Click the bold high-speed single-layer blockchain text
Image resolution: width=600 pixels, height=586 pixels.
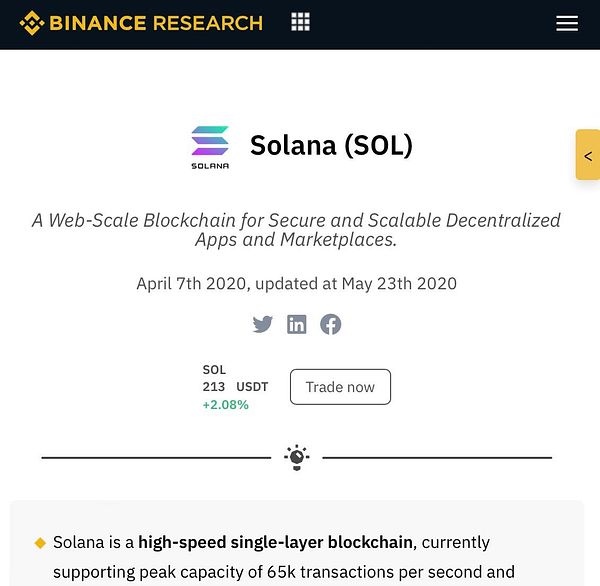tap(276, 542)
